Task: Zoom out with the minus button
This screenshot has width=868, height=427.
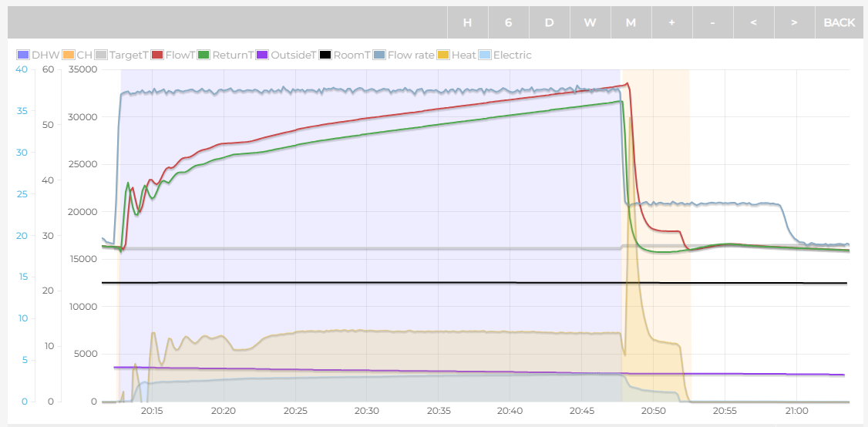Action: pyautogui.click(x=712, y=22)
